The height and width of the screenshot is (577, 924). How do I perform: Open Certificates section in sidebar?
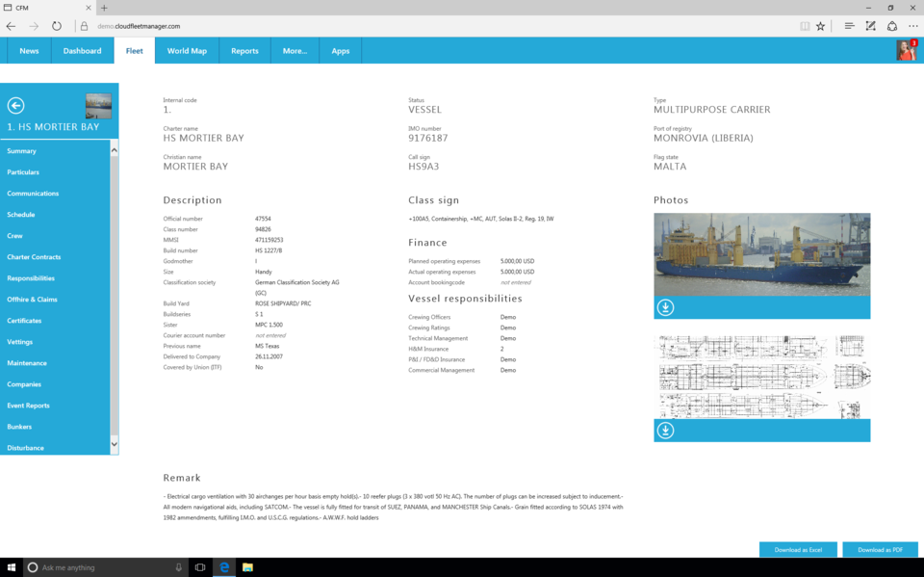(x=24, y=321)
